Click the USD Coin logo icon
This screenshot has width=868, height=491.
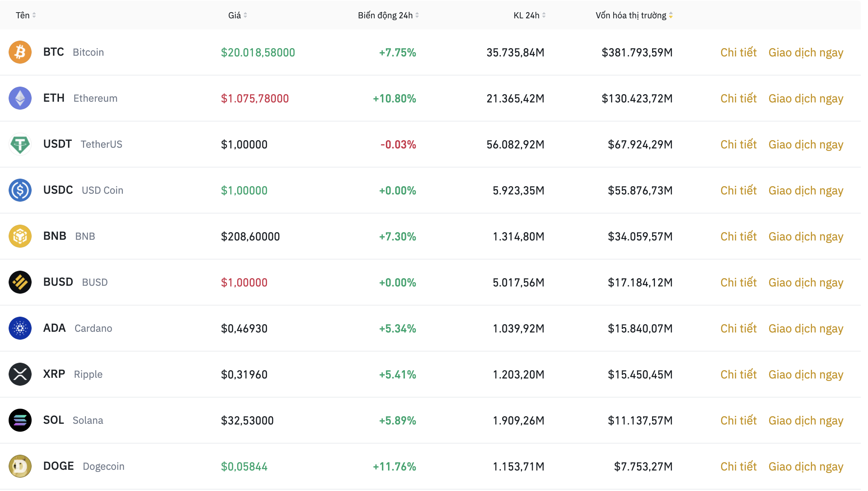tap(20, 190)
